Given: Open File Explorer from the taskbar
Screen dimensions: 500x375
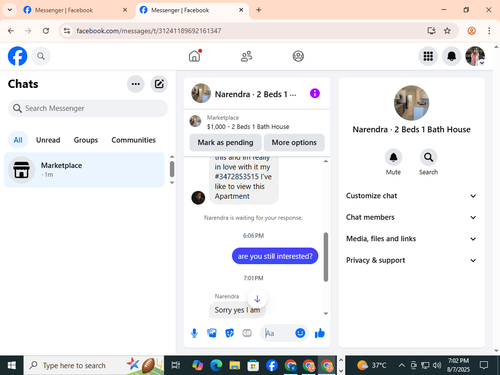Looking at the screenshot, I should tap(234, 366).
